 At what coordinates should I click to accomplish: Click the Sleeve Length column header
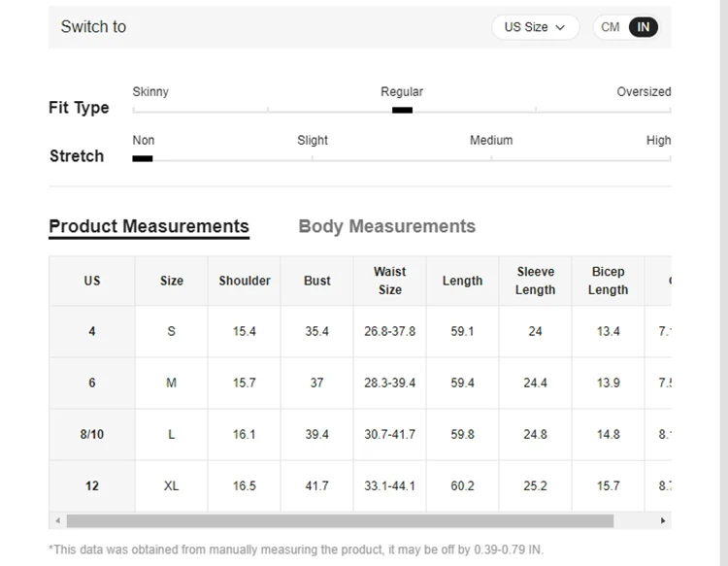click(x=535, y=281)
